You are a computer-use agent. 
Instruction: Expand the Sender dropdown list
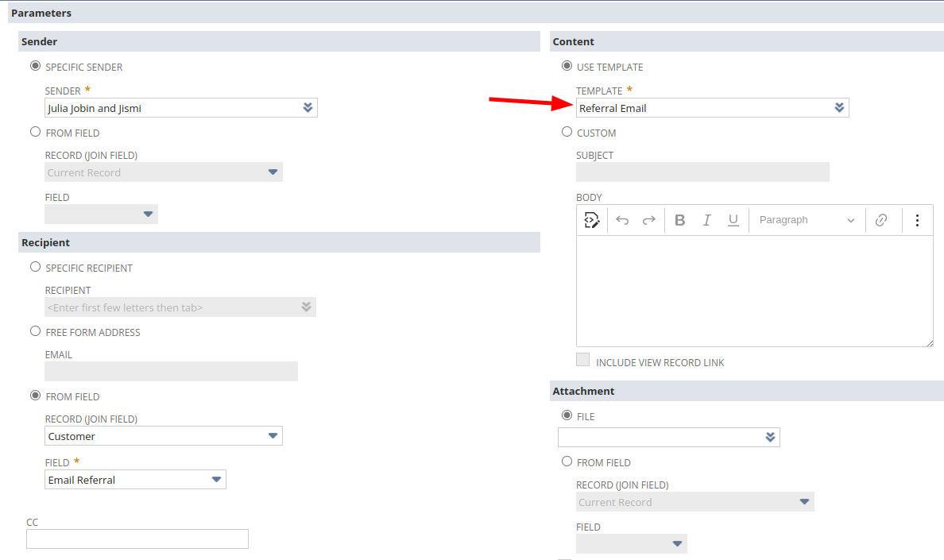[308, 108]
